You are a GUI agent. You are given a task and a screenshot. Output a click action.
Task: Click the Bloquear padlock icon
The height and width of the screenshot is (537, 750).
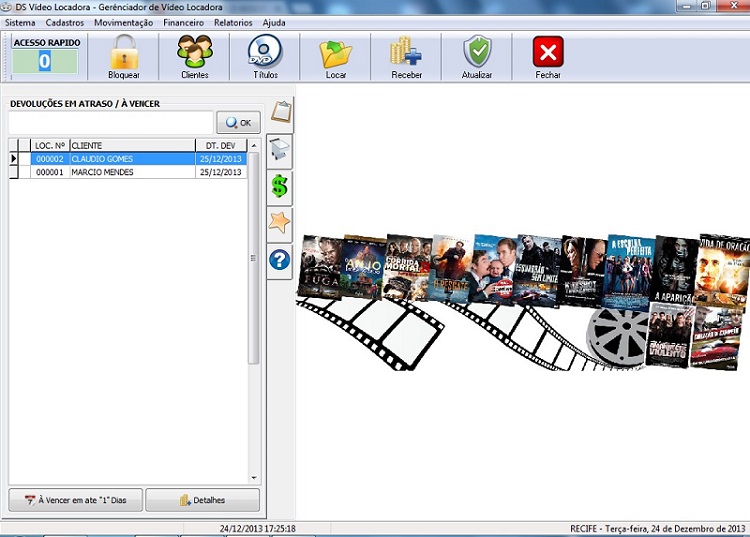(x=124, y=52)
